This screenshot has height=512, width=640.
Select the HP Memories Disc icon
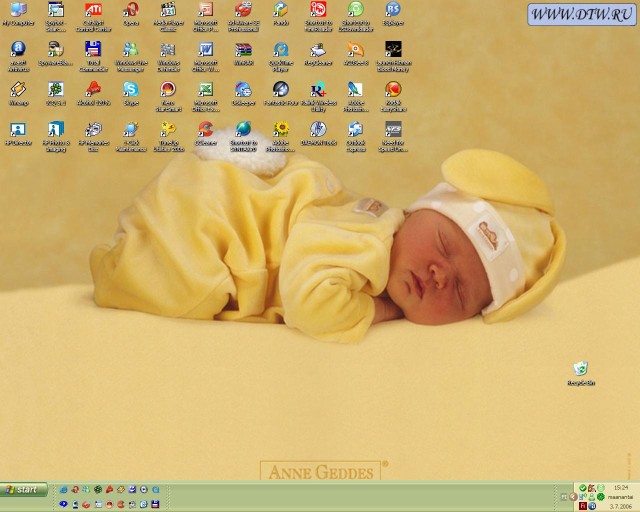pos(93,136)
